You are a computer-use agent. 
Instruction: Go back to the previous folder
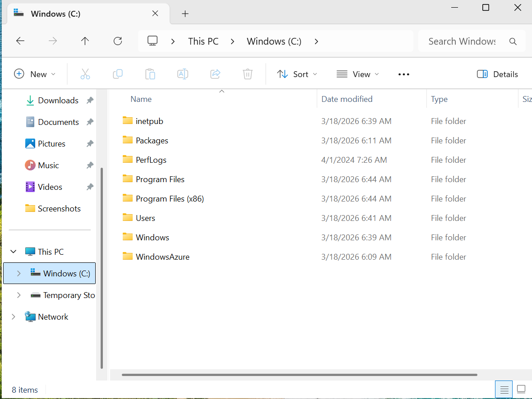click(x=20, y=41)
